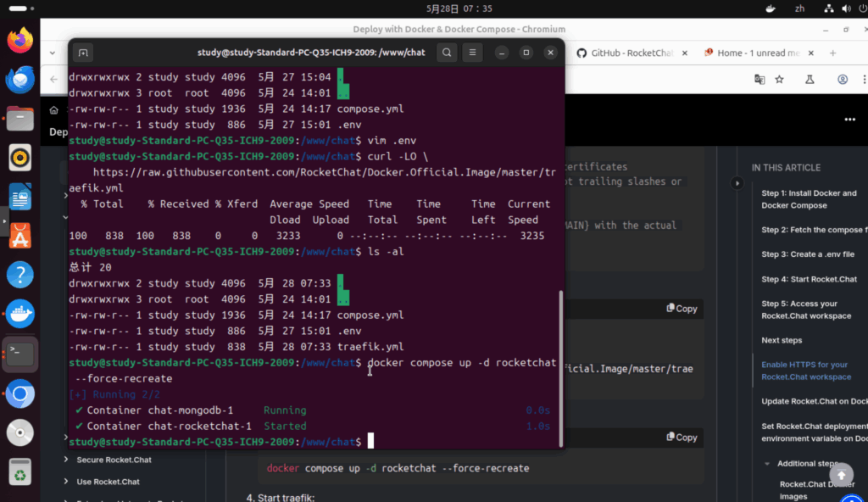Open a new Chromium tab
This screenshot has width=868, height=502.
click(832, 53)
